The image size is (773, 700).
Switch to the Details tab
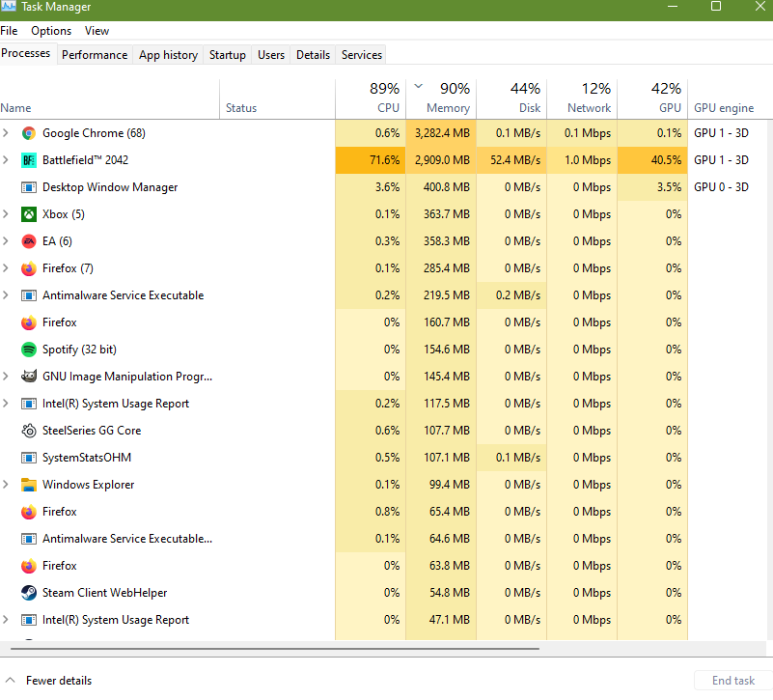(x=313, y=55)
